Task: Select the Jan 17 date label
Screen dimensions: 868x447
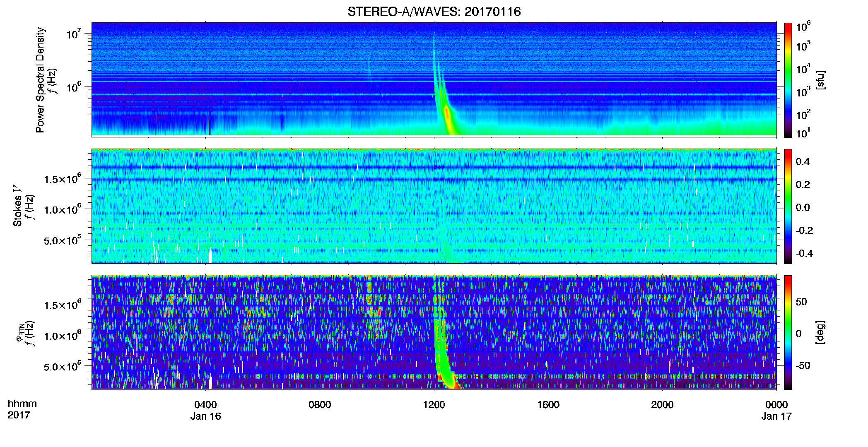Action: (776, 416)
